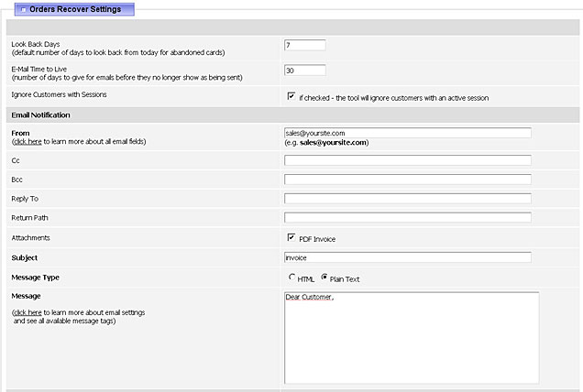Click the 'Ignore Customers with Sessions' label
This screenshot has height=392, width=583.
tap(59, 94)
